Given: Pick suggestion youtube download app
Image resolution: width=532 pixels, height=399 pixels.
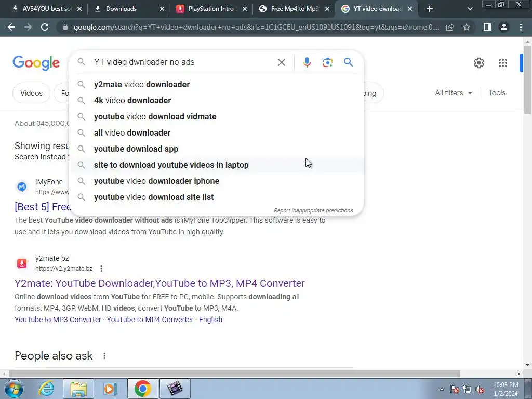Looking at the screenshot, I should coord(216,149).
